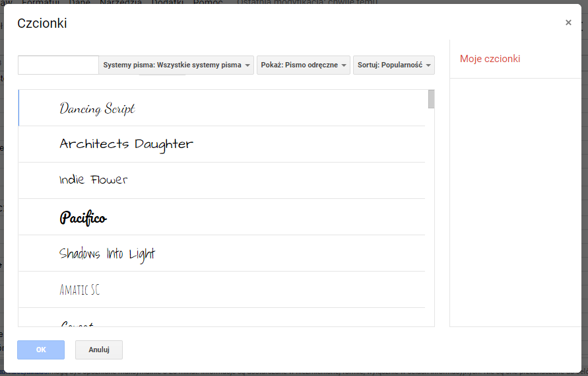Image resolution: width=588 pixels, height=376 pixels.
Task: Open the Narzędzia menu behind the dialog
Action: tap(121, 2)
